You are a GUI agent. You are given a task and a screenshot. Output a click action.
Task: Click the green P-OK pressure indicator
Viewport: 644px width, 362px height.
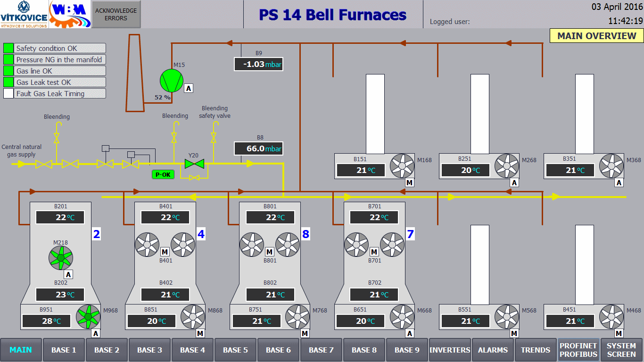(163, 174)
